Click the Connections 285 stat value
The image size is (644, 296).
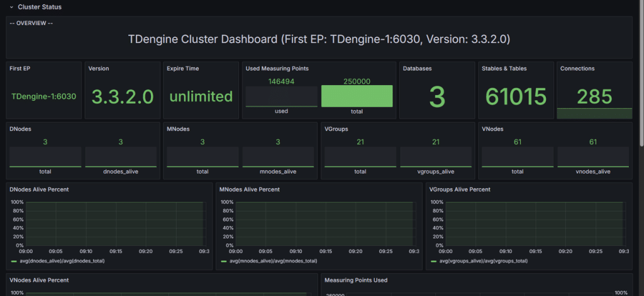[x=594, y=96]
